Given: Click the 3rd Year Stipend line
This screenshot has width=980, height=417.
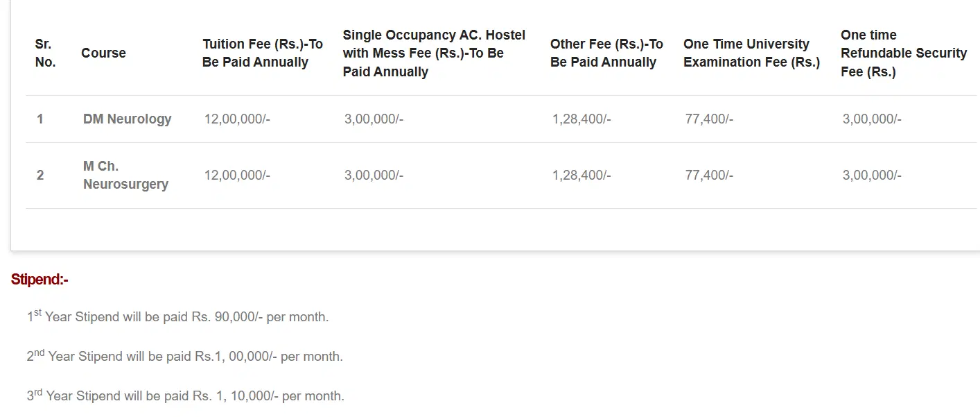Looking at the screenshot, I should [x=185, y=396].
